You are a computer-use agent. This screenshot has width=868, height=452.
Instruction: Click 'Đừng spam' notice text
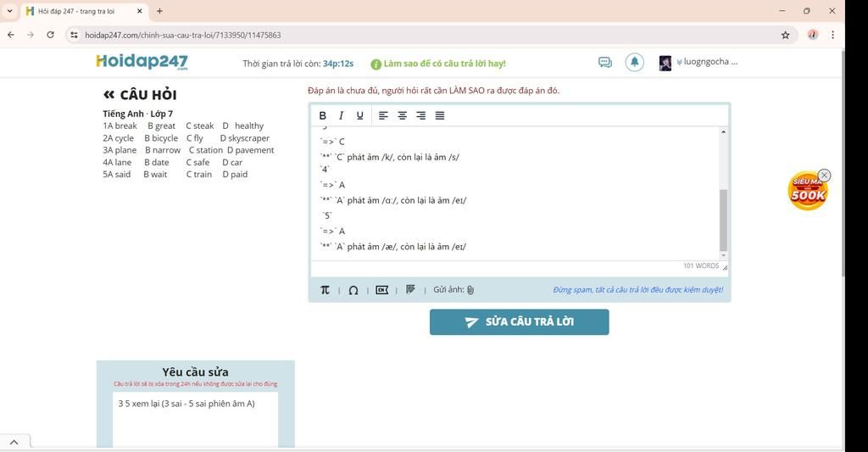tap(638, 290)
